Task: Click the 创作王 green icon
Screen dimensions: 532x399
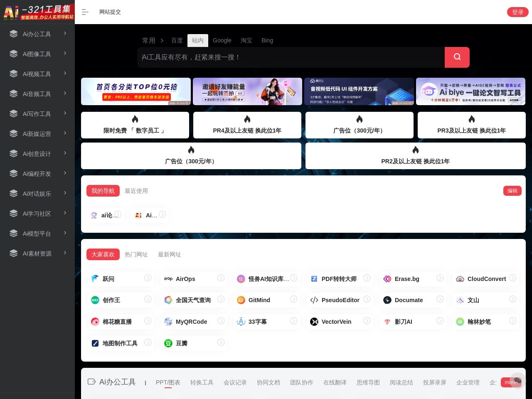Action: pyautogui.click(x=95, y=300)
